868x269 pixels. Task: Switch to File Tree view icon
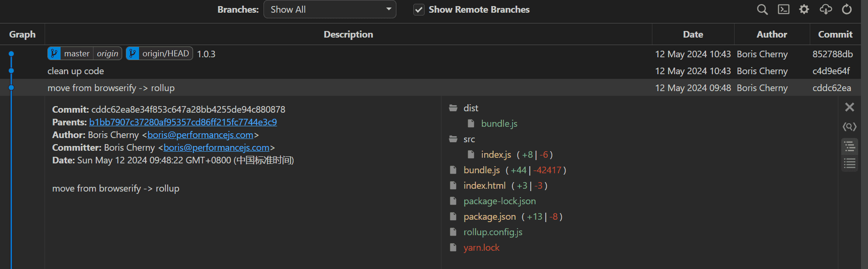849,147
